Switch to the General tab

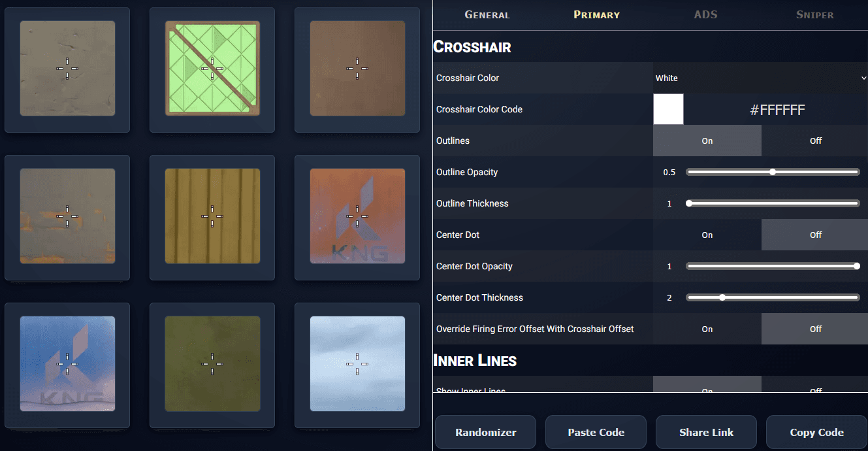(487, 14)
